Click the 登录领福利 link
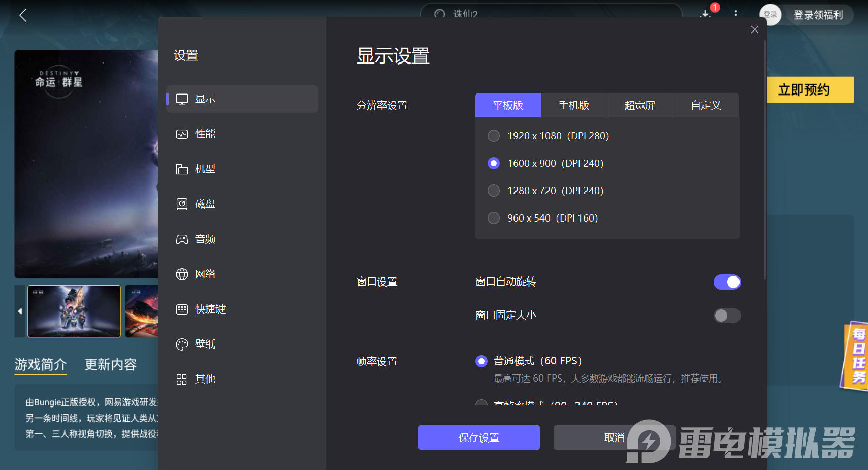This screenshot has height=470, width=868. click(x=818, y=15)
